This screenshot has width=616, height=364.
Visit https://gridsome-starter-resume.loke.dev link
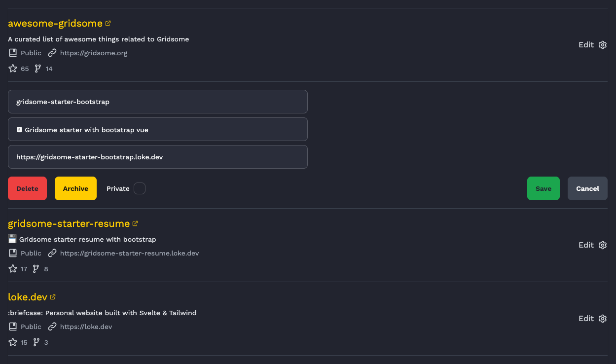coord(129,253)
